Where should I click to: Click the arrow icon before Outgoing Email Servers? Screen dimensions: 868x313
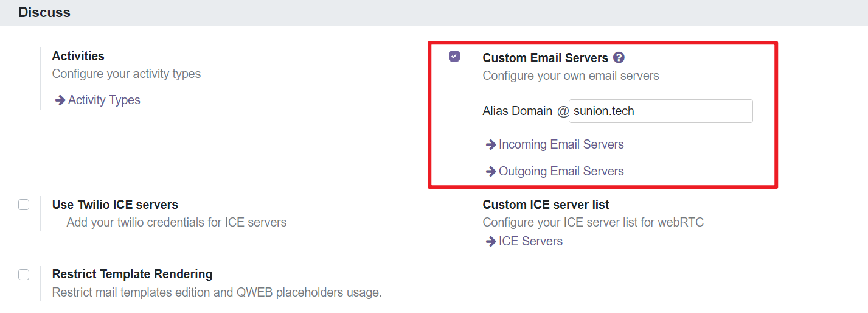[x=490, y=172]
